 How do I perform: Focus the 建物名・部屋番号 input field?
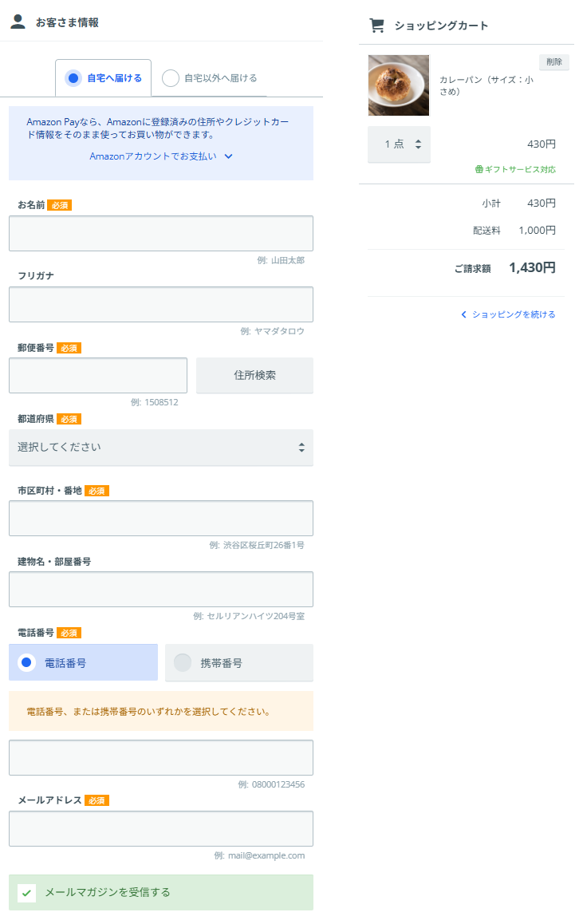pyautogui.click(x=161, y=590)
